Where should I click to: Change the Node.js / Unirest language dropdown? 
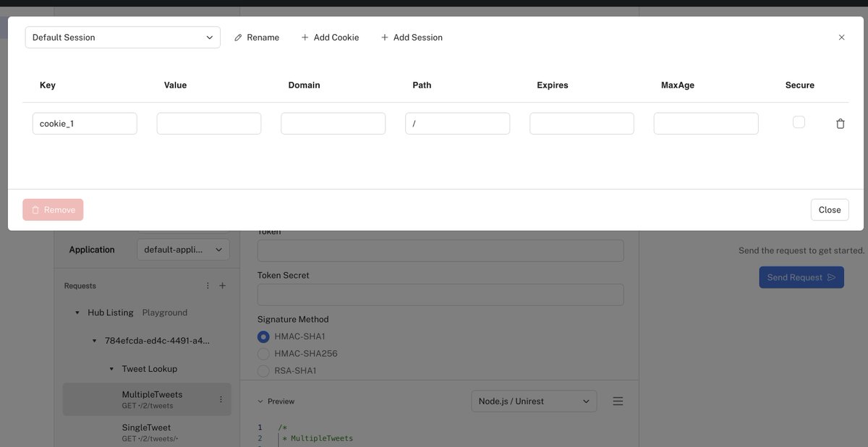(534, 400)
